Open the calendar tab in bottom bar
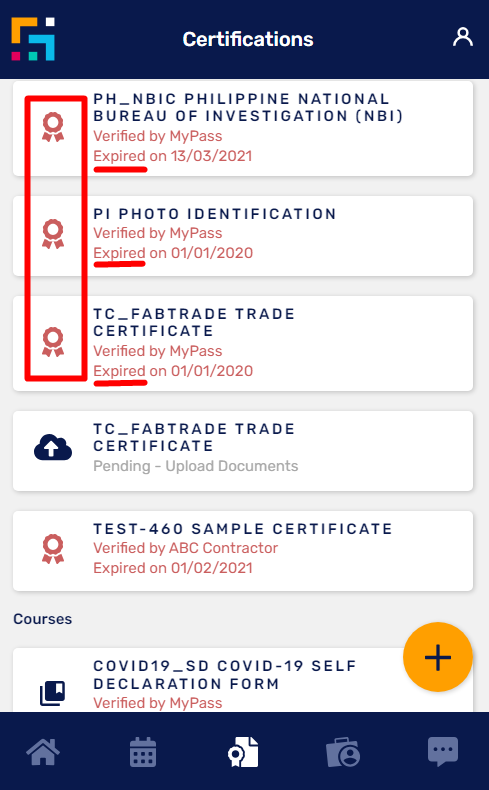The height and width of the screenshot is (790, 489). point(143,752)
